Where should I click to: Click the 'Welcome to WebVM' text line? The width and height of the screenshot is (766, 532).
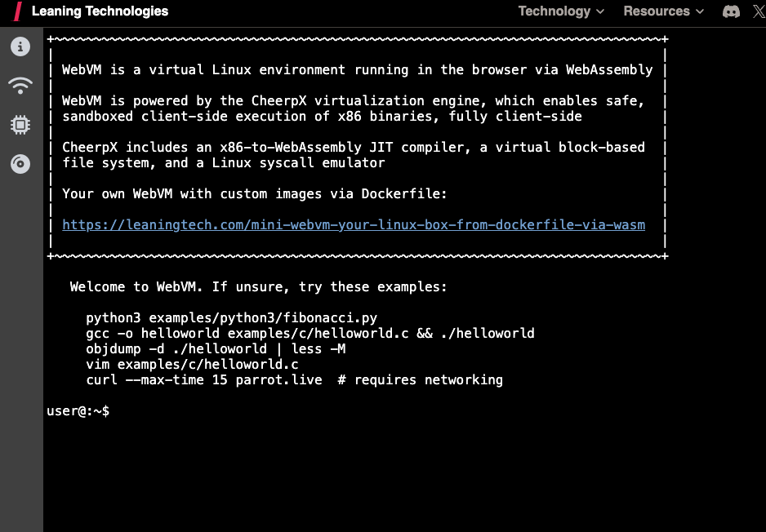point(258,287)
